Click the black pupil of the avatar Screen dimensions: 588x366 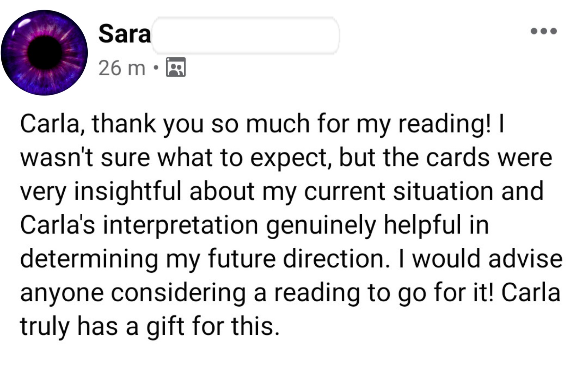(x=45, y=53)
